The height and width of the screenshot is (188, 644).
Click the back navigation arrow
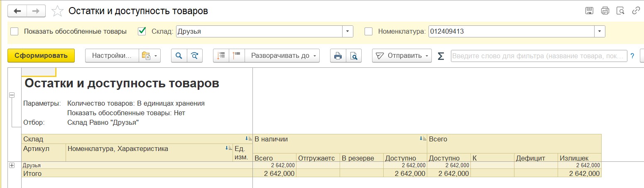[17, 11]
